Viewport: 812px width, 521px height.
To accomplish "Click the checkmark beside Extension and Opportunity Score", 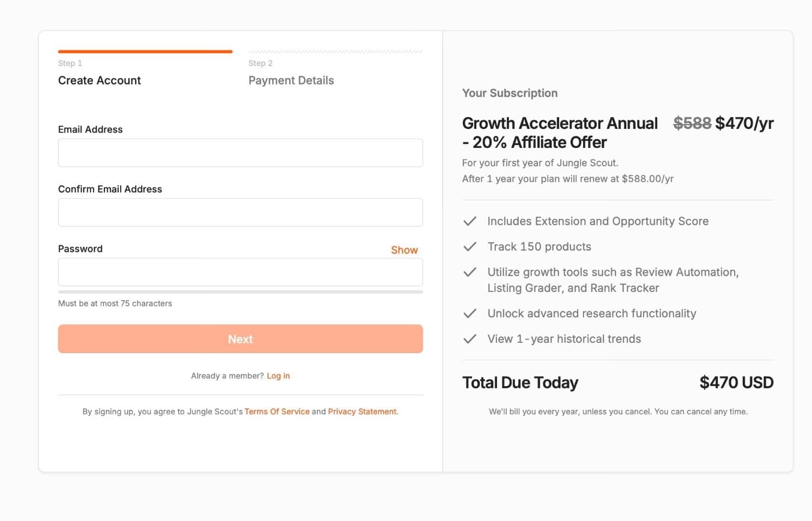I will pyautogui.click(x=469, y=221).
